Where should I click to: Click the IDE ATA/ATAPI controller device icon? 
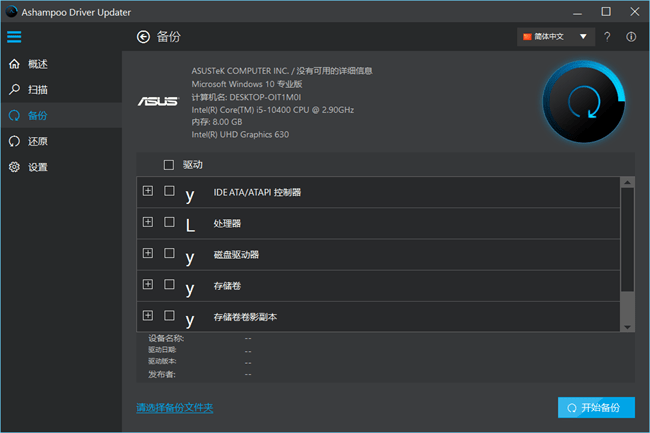[x=190, y=193]
